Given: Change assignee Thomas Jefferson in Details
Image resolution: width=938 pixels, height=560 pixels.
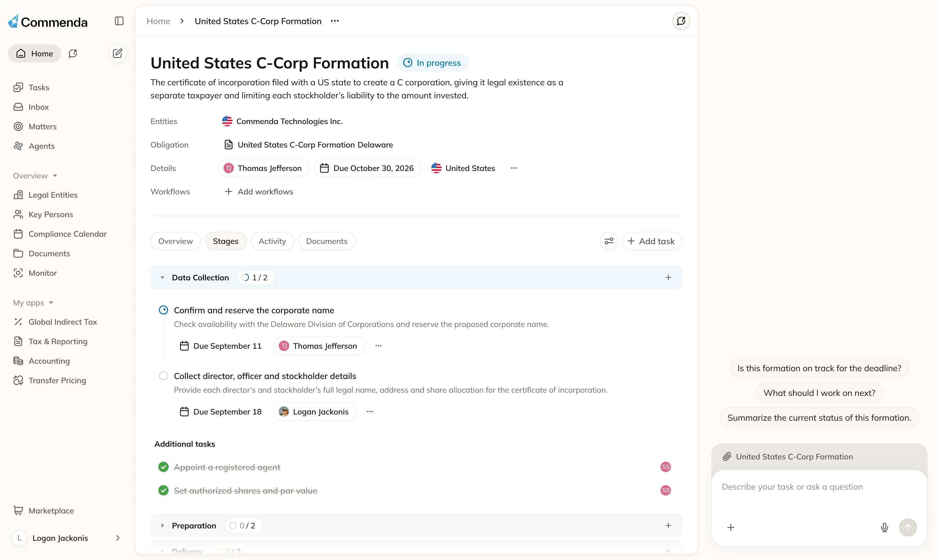Looking at the screenshot, I should pyautogui.click(x=263, y=168).
